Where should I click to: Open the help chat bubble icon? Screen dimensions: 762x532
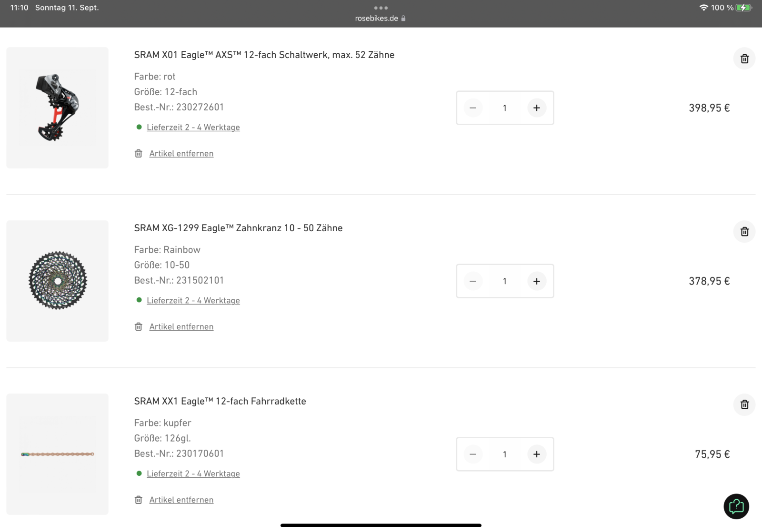tap(736, 506)
